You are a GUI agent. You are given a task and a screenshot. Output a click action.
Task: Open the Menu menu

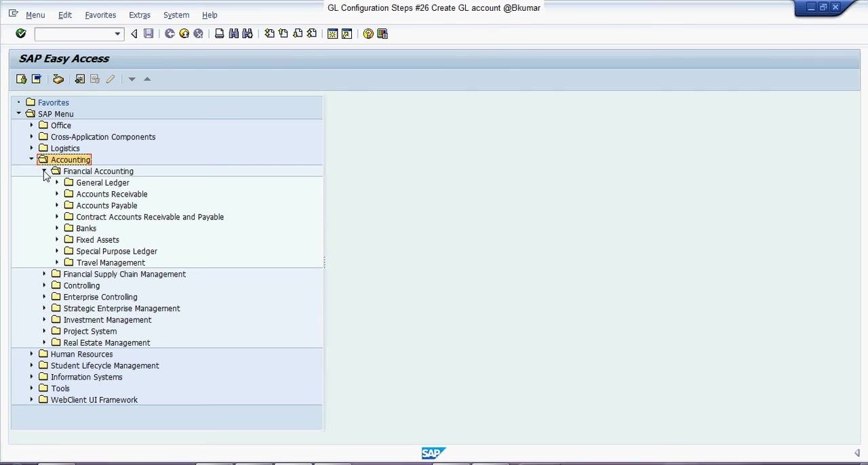(x=35, y=15)
